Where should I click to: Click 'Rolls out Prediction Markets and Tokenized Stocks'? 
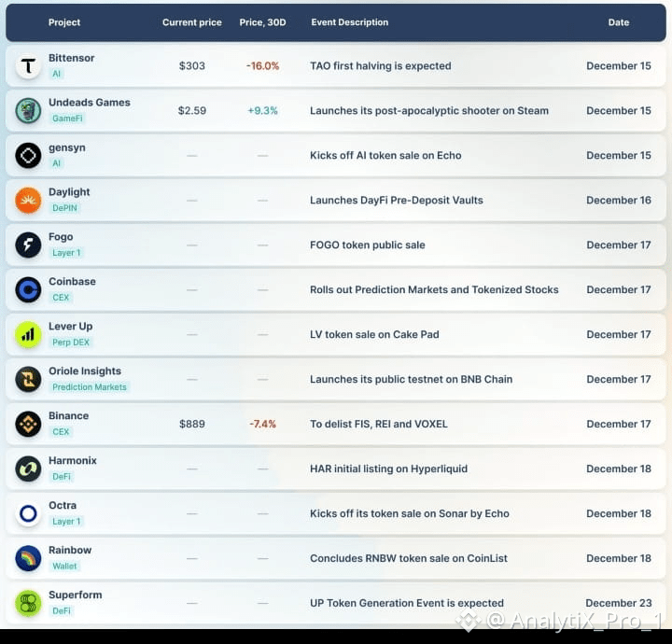click(434, 289)
